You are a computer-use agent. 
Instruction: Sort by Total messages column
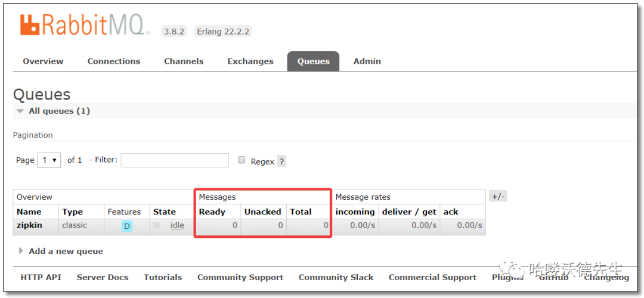tap(301, 212)
